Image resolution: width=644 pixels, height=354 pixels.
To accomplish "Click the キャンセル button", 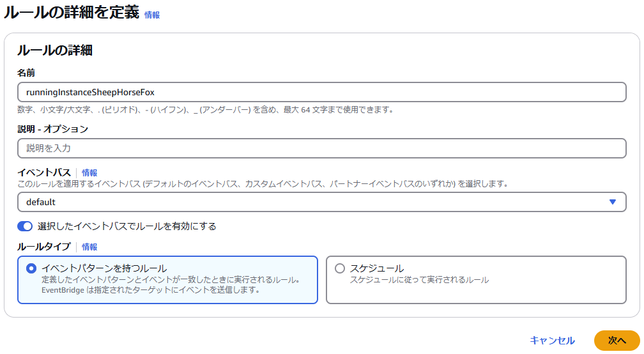I will pos(552,341).
